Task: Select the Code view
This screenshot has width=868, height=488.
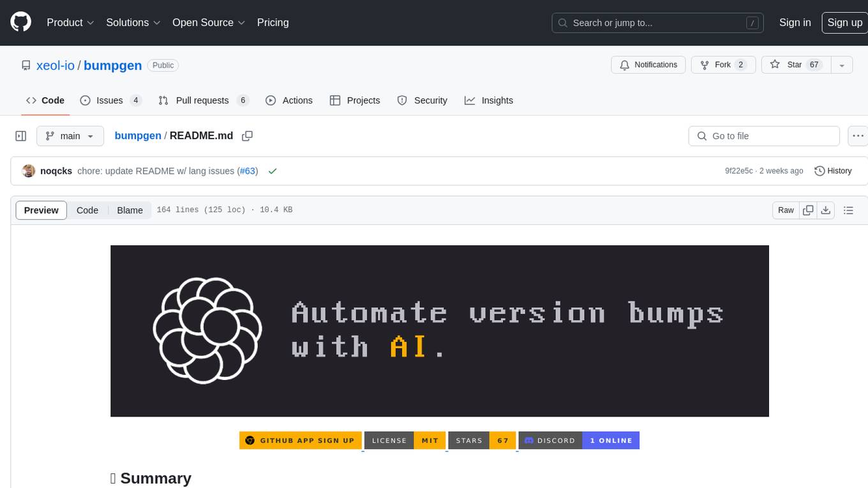Action: [87, 210]
